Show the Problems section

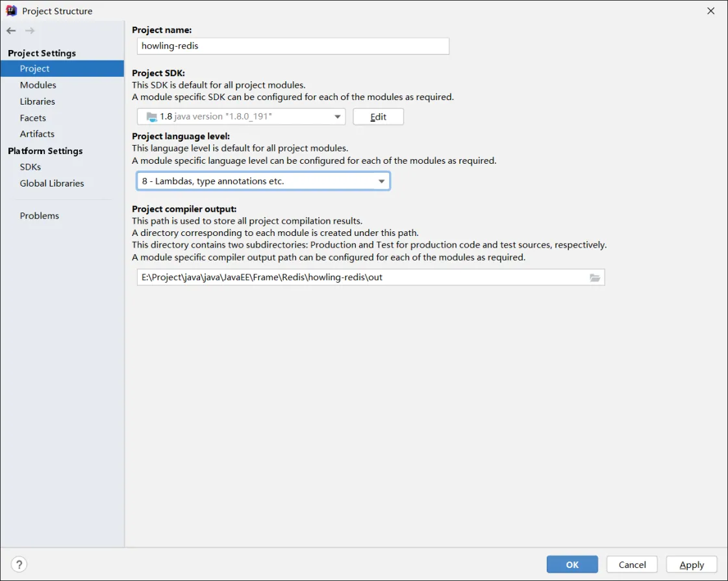39,216
